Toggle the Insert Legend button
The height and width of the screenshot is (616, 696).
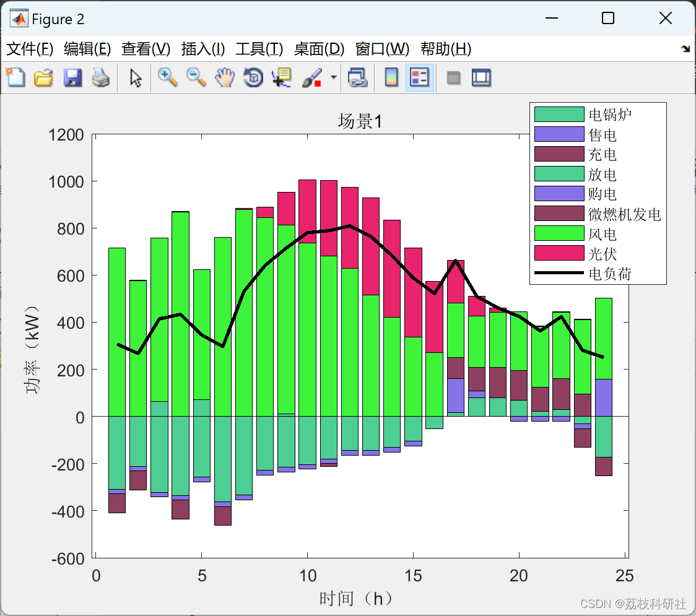pos(420,77)
